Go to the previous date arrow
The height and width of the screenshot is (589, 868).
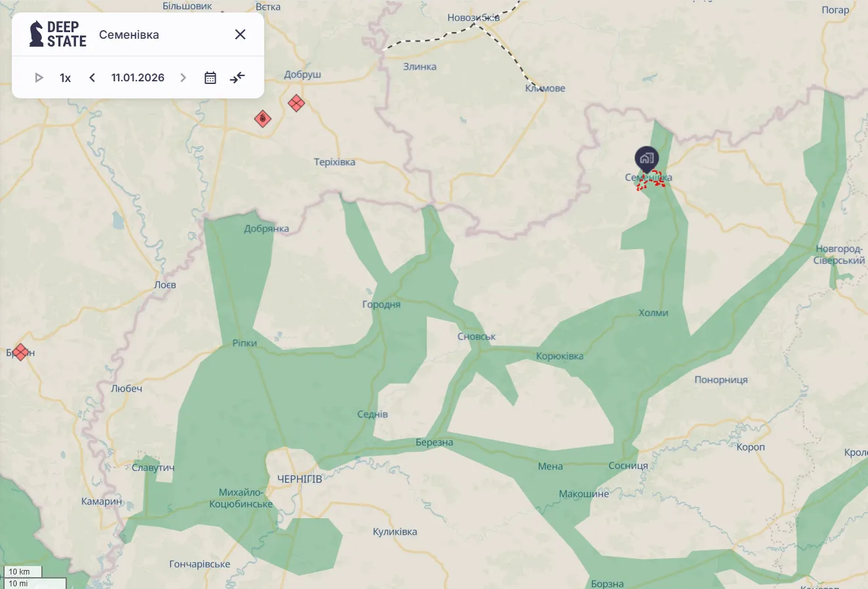click(92, 78)
